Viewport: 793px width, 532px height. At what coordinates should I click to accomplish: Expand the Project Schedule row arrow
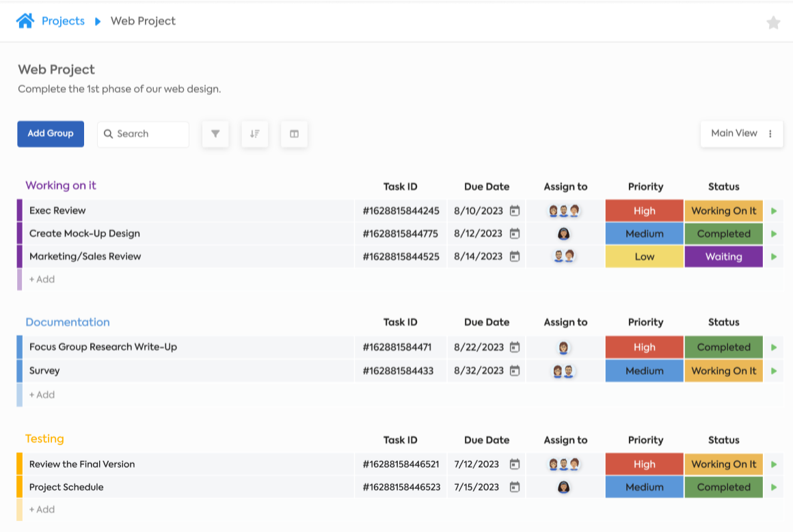pos(774,488)
